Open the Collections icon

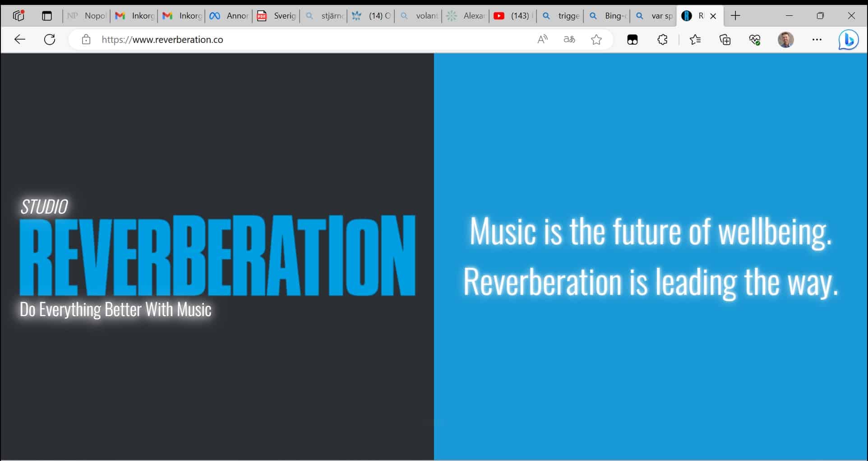(725, 40)
